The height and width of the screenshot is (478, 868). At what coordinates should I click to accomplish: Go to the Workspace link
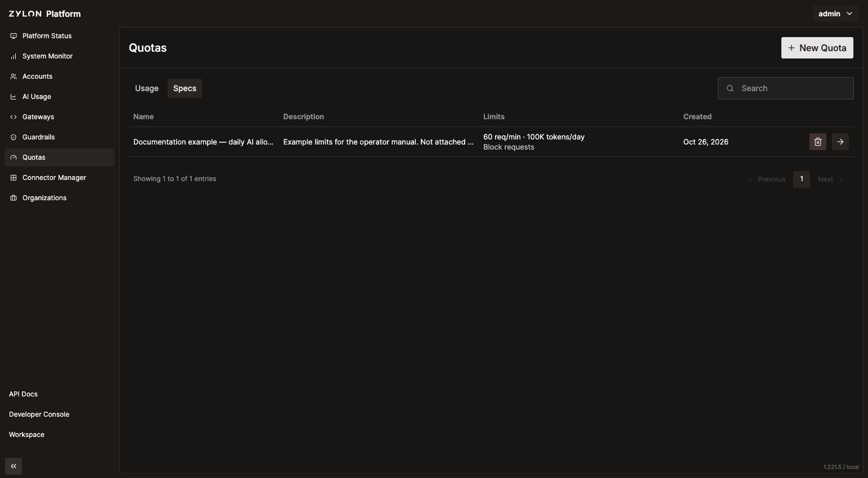(x=26, y=435)
